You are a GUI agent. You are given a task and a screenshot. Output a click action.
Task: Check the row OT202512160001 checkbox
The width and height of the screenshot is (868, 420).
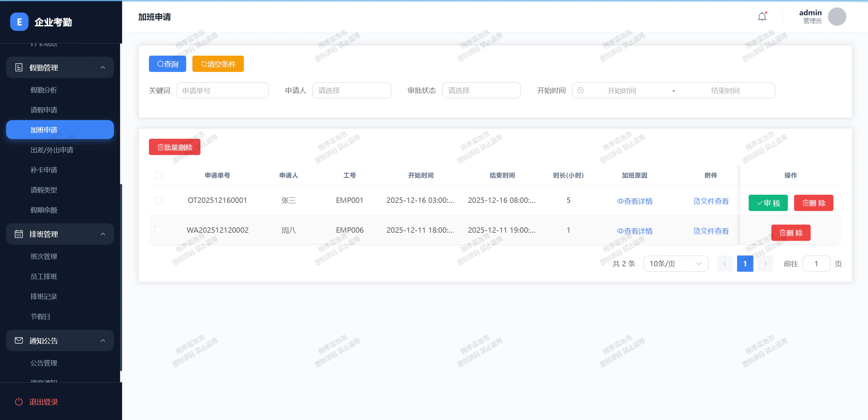(158, 200)
